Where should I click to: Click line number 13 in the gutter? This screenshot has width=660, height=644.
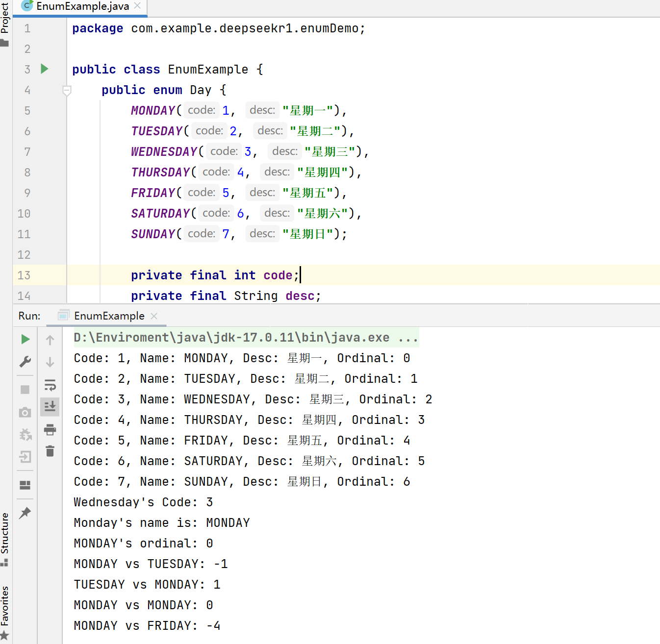click(x=23, y=275)
